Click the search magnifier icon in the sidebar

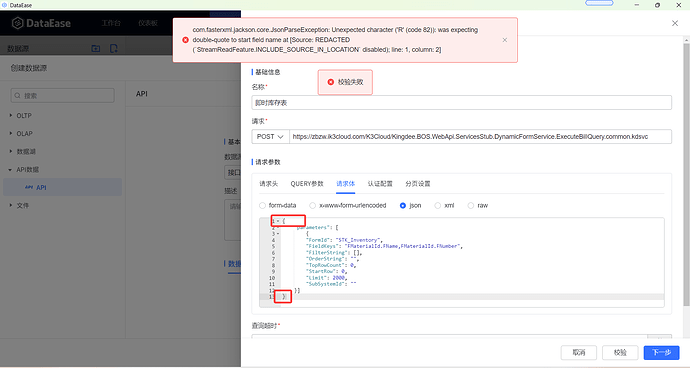point(18,96)
